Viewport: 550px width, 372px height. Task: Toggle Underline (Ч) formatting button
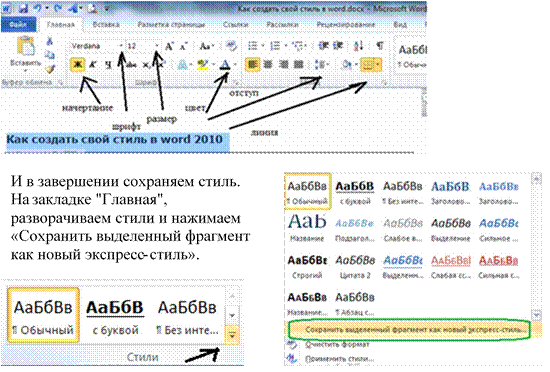[x=108, y=65]
